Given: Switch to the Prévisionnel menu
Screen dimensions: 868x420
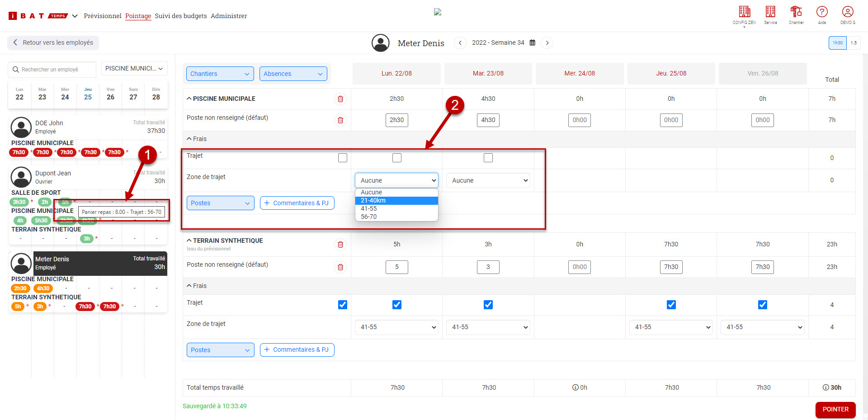Looking at the screenshot, I should click(x=103, y=16).
